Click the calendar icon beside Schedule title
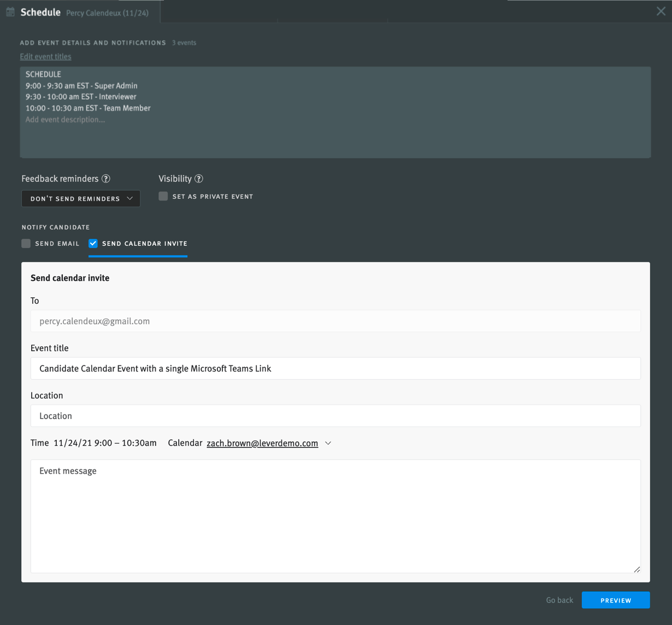672x625 pixels. 10,12
